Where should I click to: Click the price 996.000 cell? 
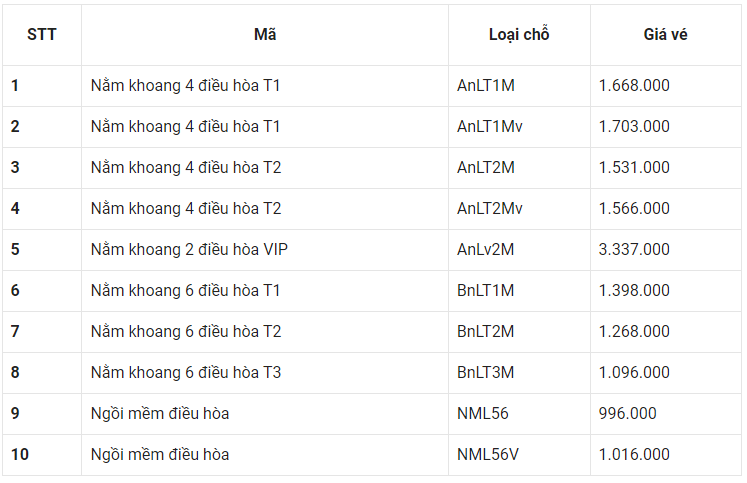point(626,414)
